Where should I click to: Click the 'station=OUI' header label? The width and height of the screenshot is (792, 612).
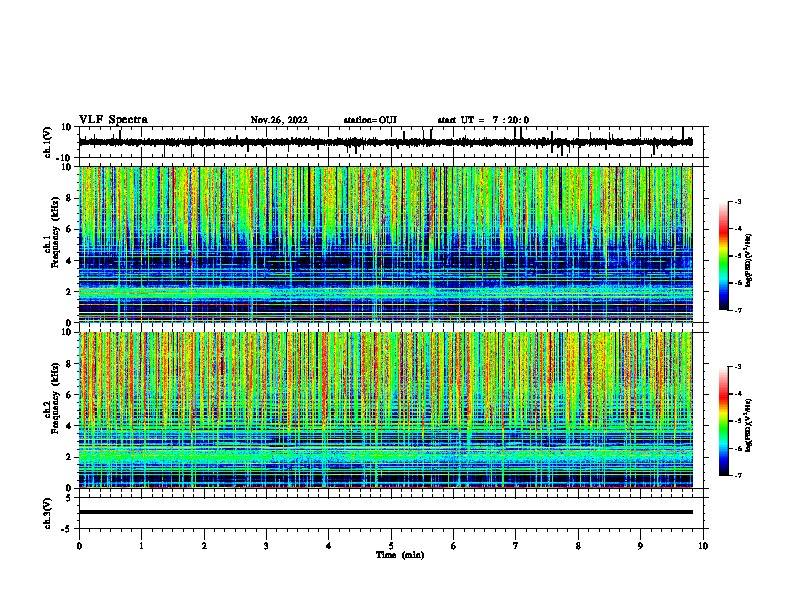[370, 120]
